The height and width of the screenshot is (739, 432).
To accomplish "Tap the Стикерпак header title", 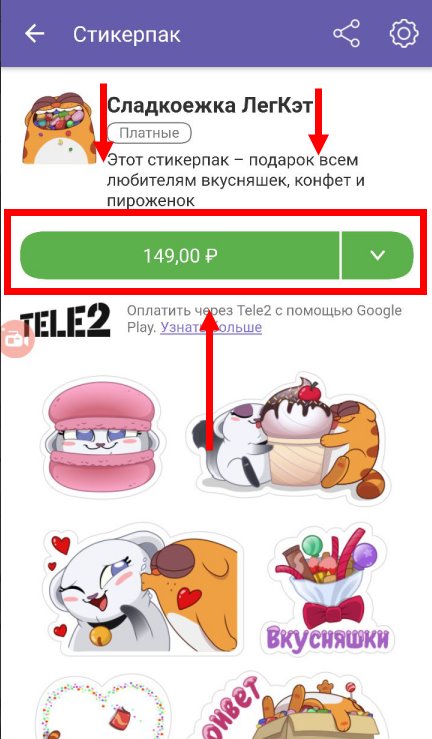I will pos(127,35).
